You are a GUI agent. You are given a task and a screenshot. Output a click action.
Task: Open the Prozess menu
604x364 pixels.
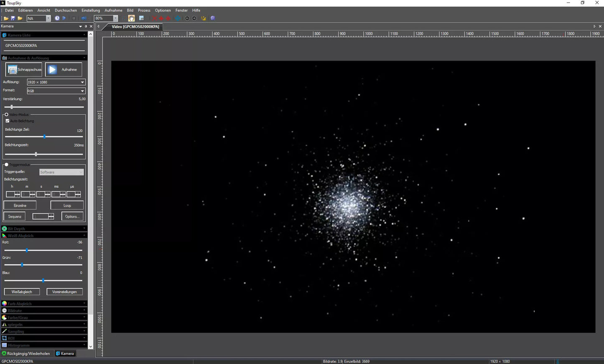pos(144,10)
